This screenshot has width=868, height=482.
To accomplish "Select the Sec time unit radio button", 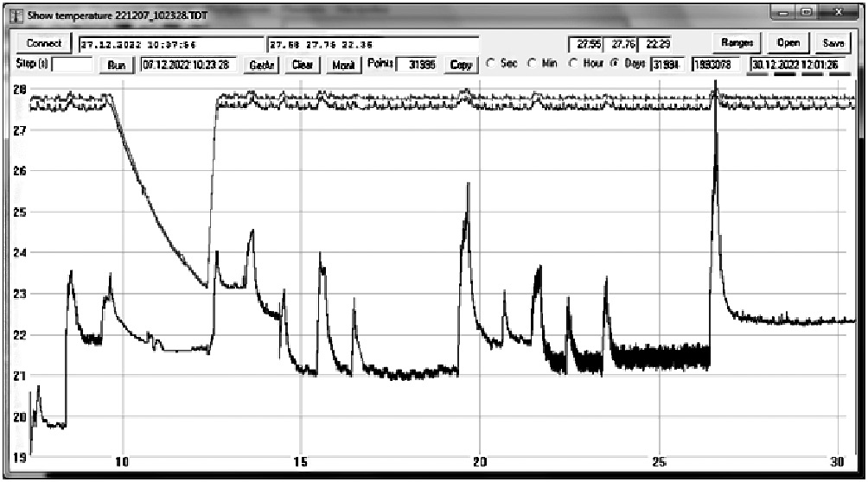I will (x=491, y=64).
